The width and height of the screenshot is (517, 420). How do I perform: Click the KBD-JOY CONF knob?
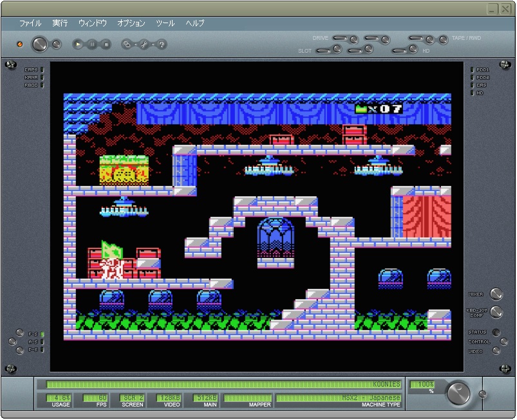coord(496,312)
